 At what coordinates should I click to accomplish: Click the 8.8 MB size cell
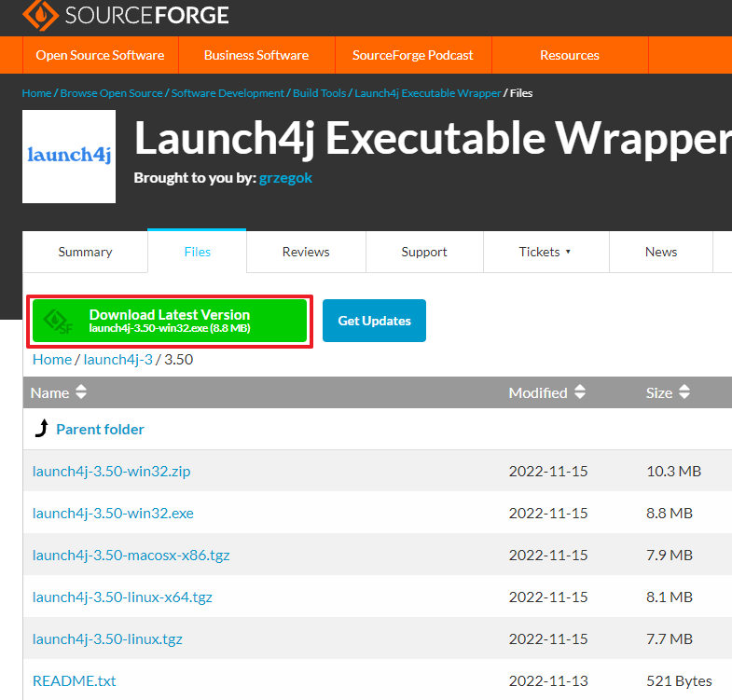point(670,513)
